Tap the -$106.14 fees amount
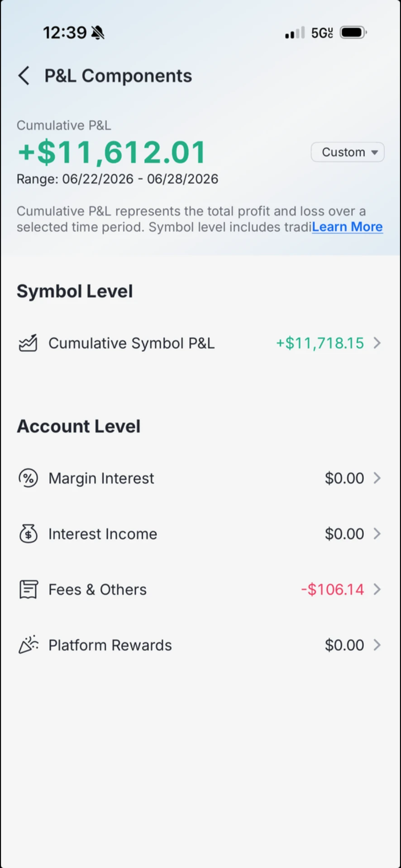 [x=332, y=590]
